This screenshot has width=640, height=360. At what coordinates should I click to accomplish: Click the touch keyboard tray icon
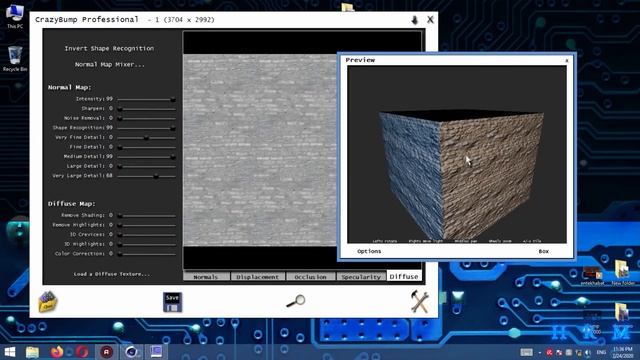tap(527, 352)
